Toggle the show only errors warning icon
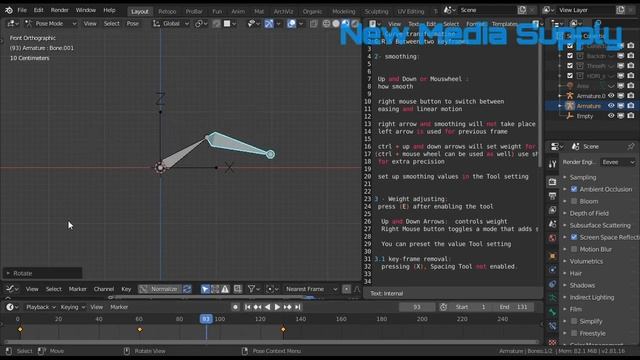 click(x=225, y=289)
